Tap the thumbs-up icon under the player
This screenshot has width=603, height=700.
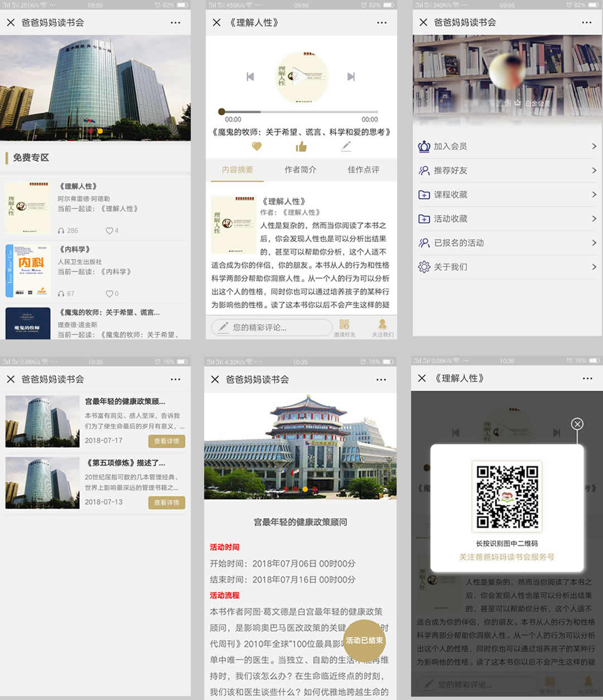pos(301,147)
